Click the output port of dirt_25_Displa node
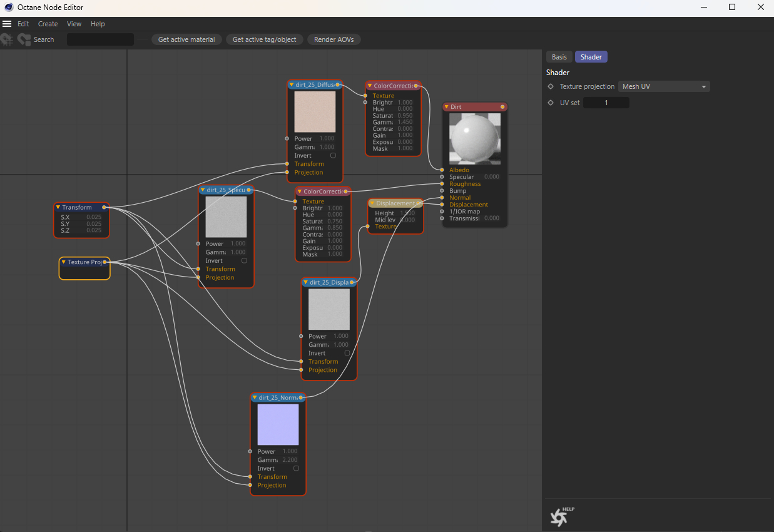774x532 pixels. [x=352, y=282]
